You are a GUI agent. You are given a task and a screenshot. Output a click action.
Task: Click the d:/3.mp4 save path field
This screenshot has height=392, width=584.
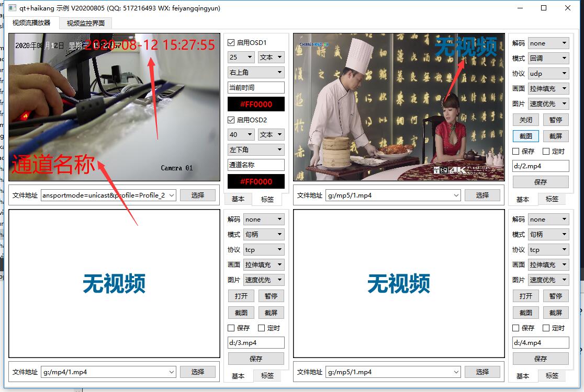click(x=256, y=343)
